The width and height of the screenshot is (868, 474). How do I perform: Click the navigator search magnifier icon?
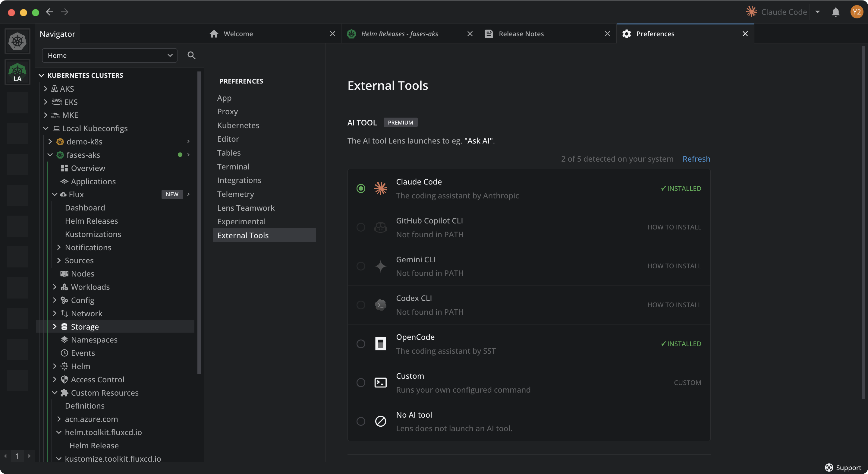(191, 55)
